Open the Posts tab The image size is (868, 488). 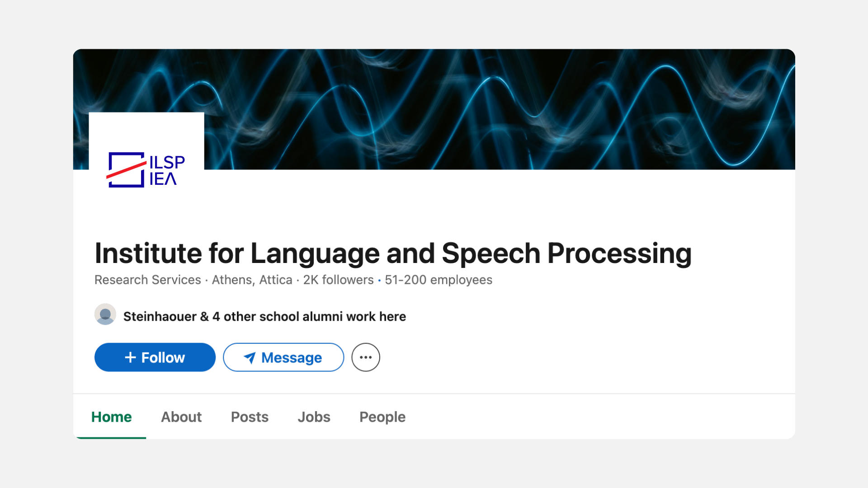(250, 417)
